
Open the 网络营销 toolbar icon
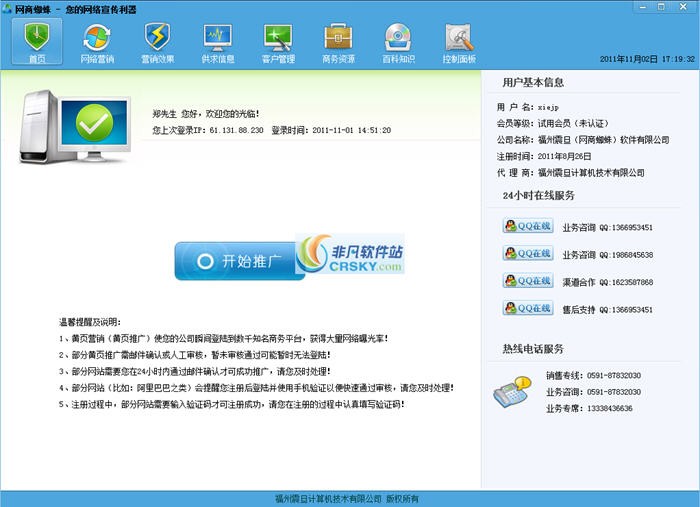97,42
